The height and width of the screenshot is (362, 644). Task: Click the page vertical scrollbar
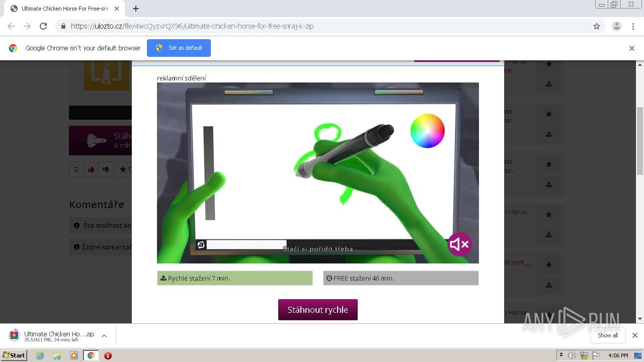click(x=640, y=141)
